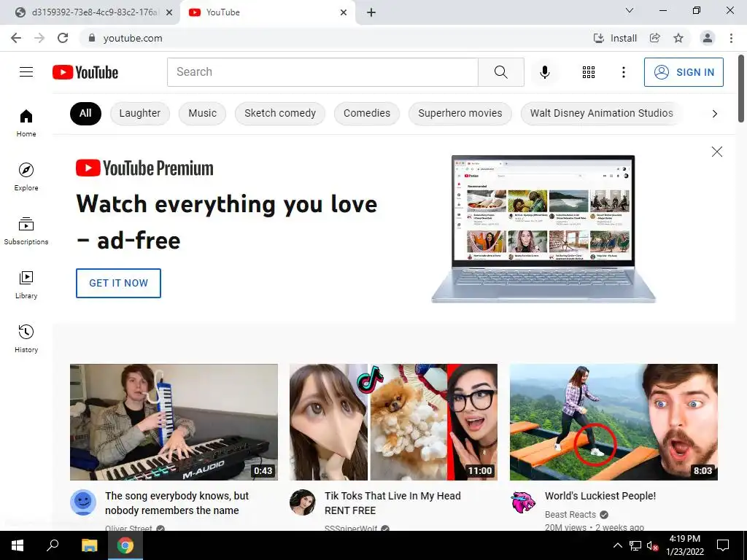
Task: Select the Sketch comedy chip
Action: point(280,113)
